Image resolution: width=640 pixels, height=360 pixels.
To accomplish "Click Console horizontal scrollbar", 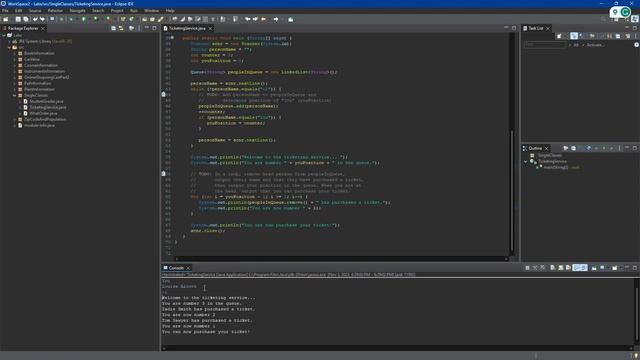I will [397, 348].
